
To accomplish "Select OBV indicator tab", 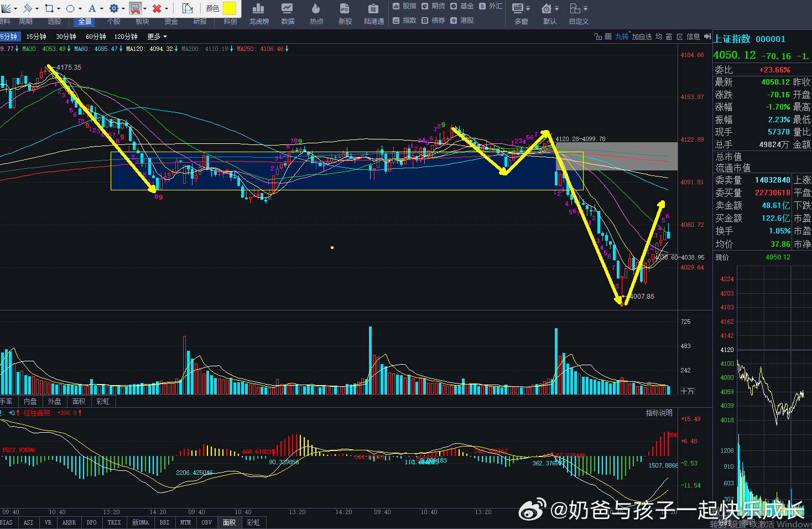I will tap(207, 522).
